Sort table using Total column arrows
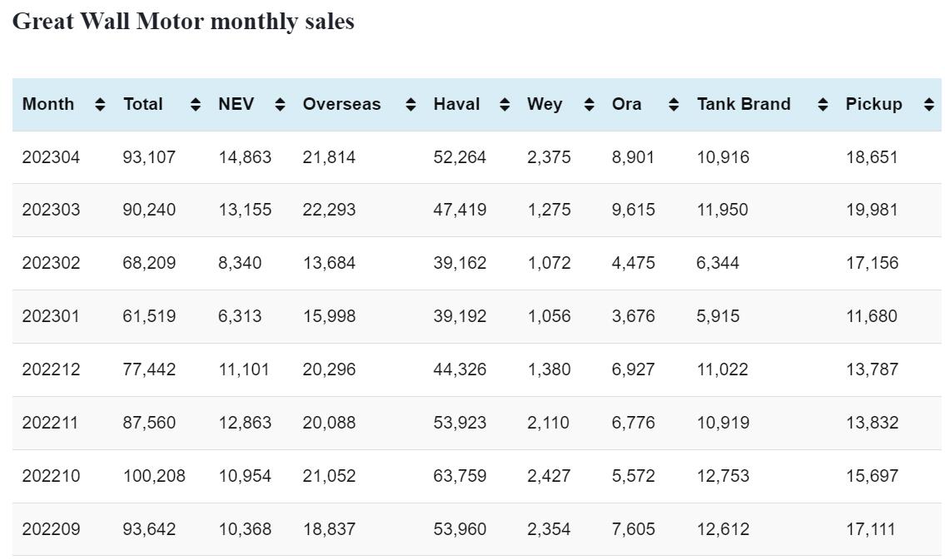Image resolution: width=945 pixels, height=560 pixels. click(x=195, y=105)
